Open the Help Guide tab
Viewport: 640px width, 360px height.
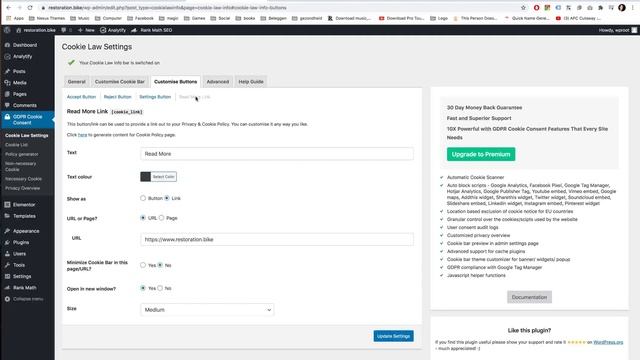pos(251,82)
